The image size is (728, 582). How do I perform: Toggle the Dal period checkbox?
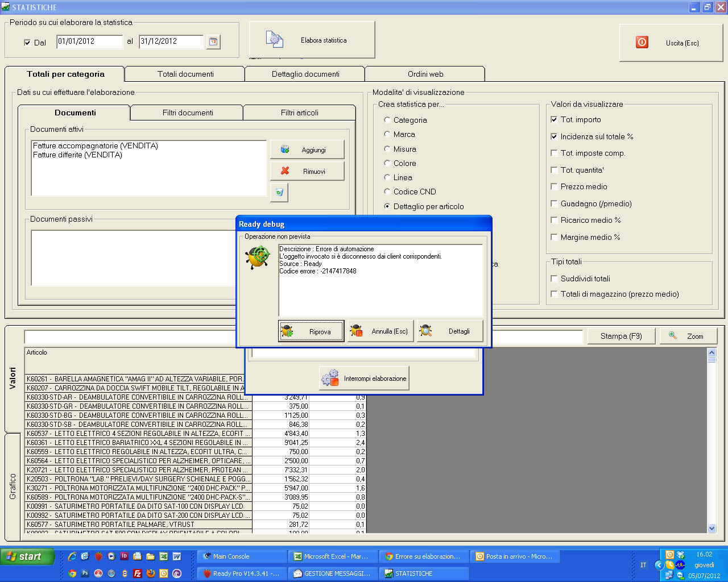27,43
